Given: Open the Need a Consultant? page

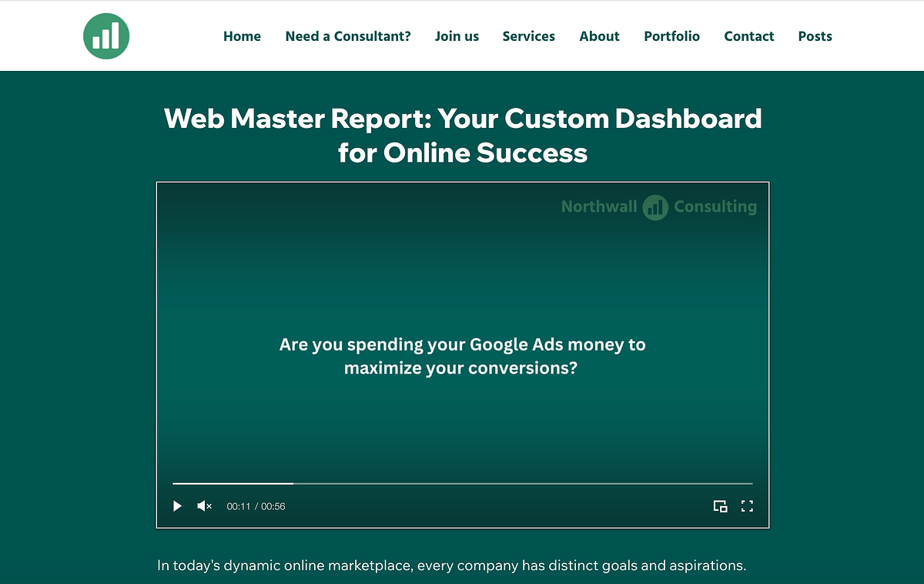Looking at the screenshot, I should [348, 36].
